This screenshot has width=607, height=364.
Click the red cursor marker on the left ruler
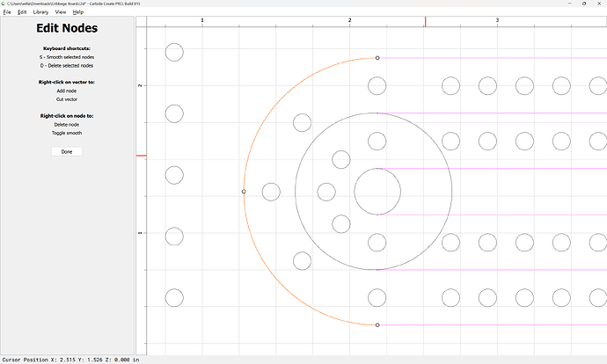point(142,156)
